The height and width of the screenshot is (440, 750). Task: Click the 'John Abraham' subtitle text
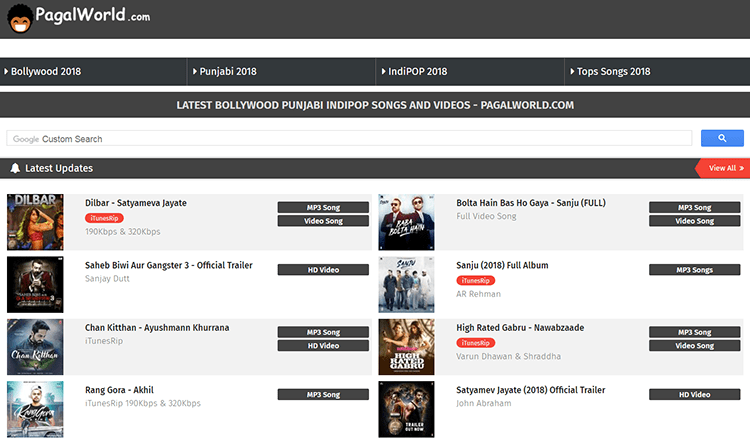484,403
